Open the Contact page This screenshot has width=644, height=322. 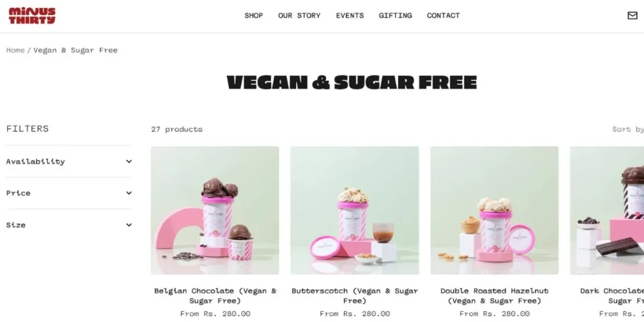click(x=443, y=16)
